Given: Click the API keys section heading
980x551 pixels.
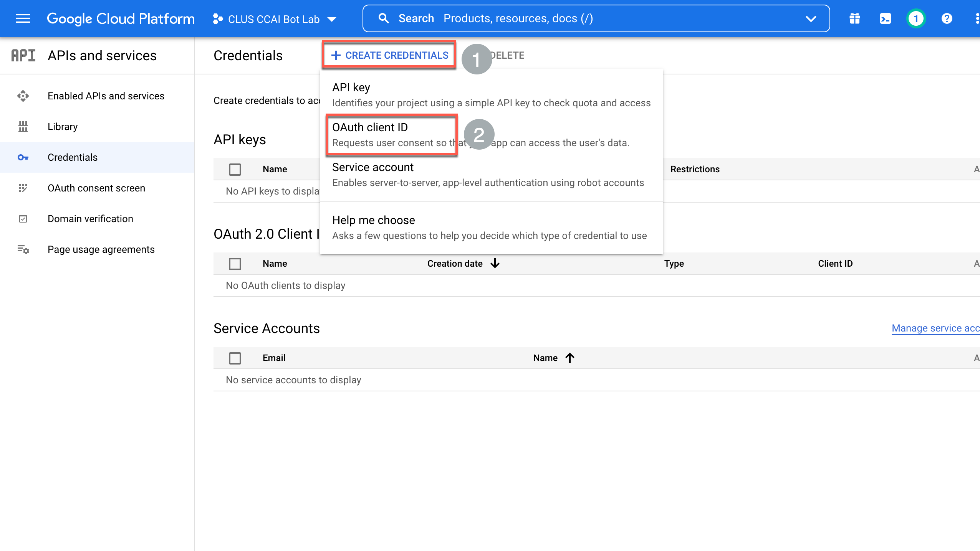Looking at the screenshot, I should tap(240, 140).
